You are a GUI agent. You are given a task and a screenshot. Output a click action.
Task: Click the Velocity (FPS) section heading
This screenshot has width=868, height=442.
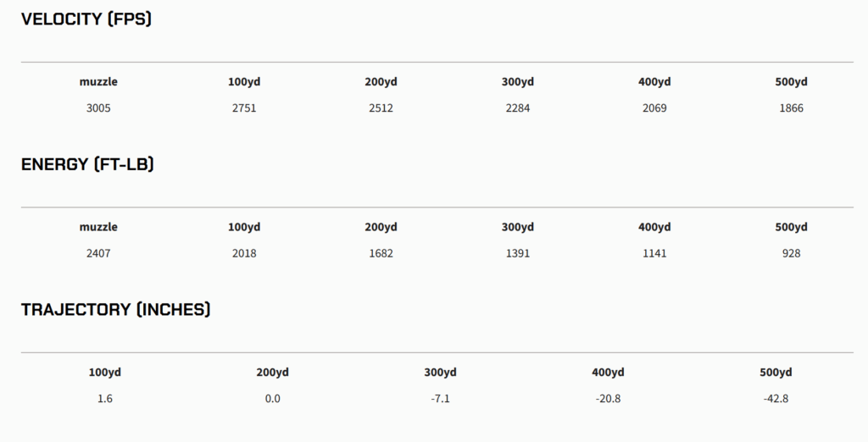tap(86, 19)
